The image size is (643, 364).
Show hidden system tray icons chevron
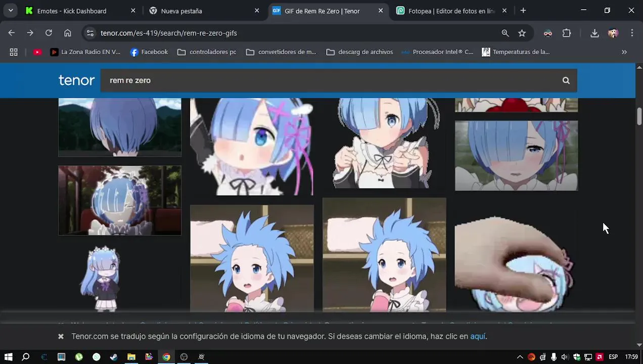(x=520, y=357)
